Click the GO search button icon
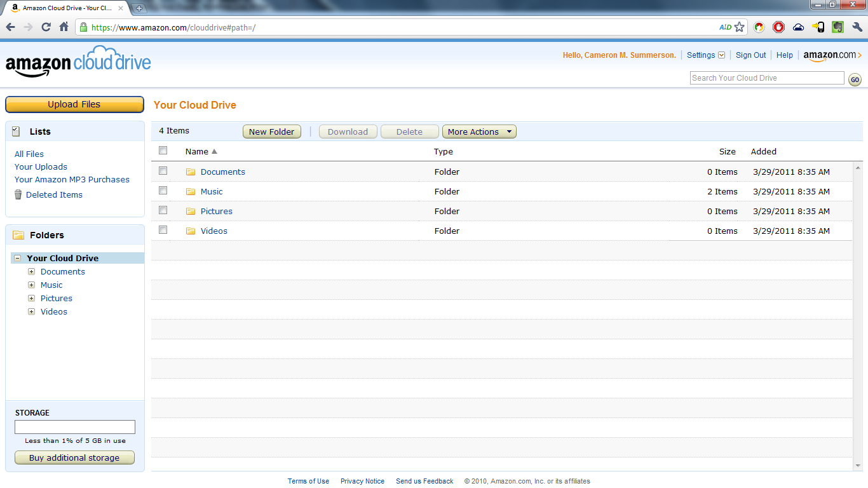The image size is (868, 488). 855,79
